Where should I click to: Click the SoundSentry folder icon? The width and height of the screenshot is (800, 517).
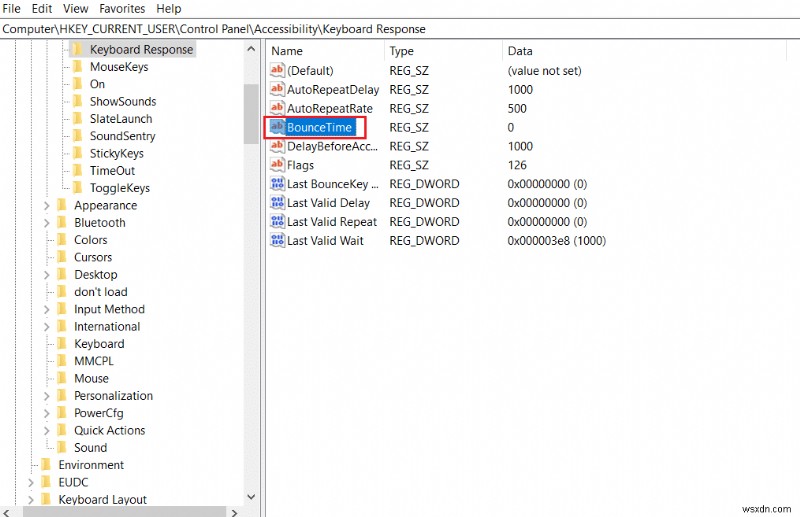[77, 136]
